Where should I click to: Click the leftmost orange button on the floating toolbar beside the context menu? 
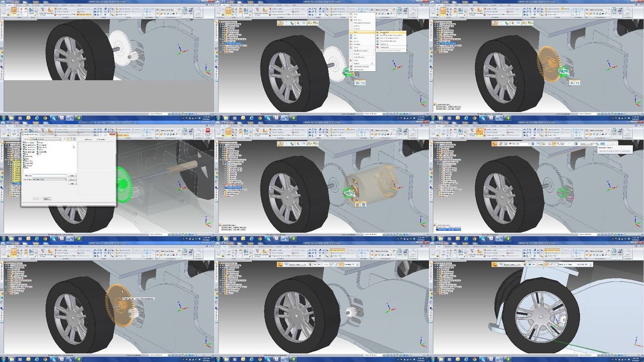point(280,23)
